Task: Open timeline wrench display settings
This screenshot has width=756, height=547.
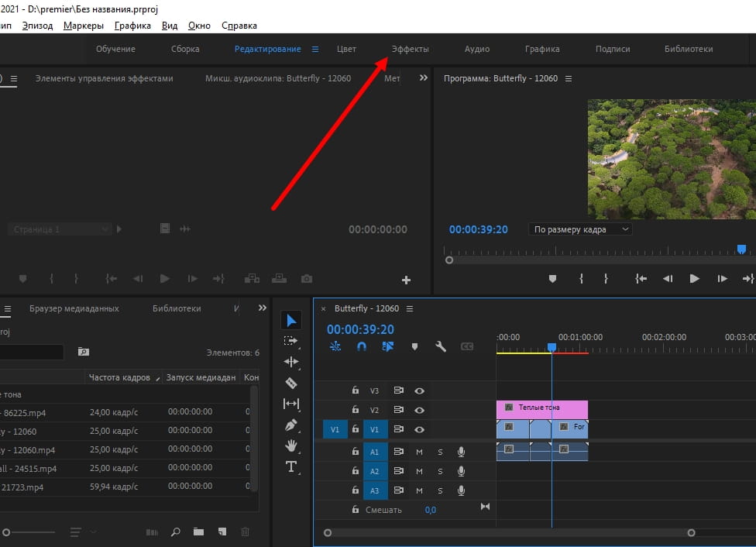Action: pyautogui.click(x=441, y=347)
